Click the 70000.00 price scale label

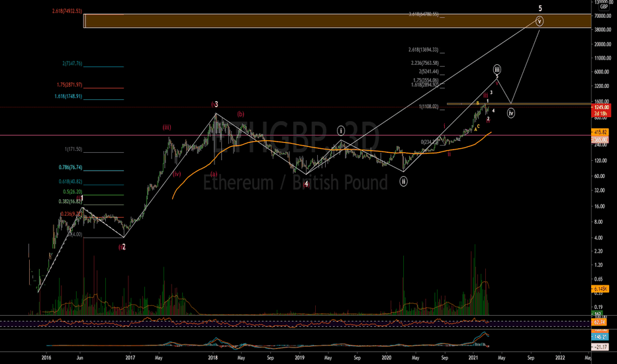pos(603,16)
